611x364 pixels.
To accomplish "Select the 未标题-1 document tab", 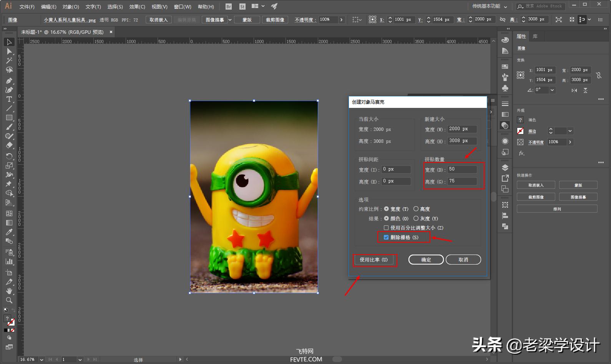I will click(x=62, y=32).
